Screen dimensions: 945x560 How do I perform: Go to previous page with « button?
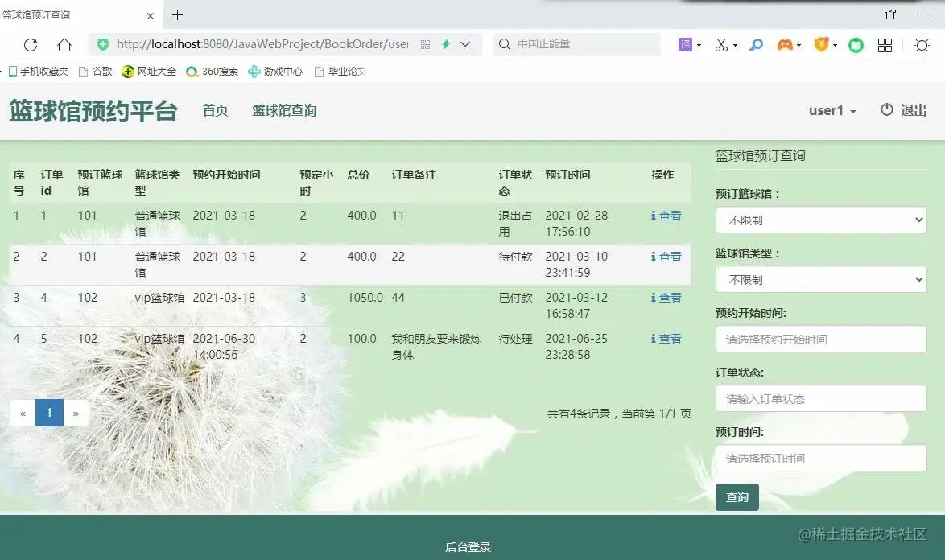coord(23,413)
